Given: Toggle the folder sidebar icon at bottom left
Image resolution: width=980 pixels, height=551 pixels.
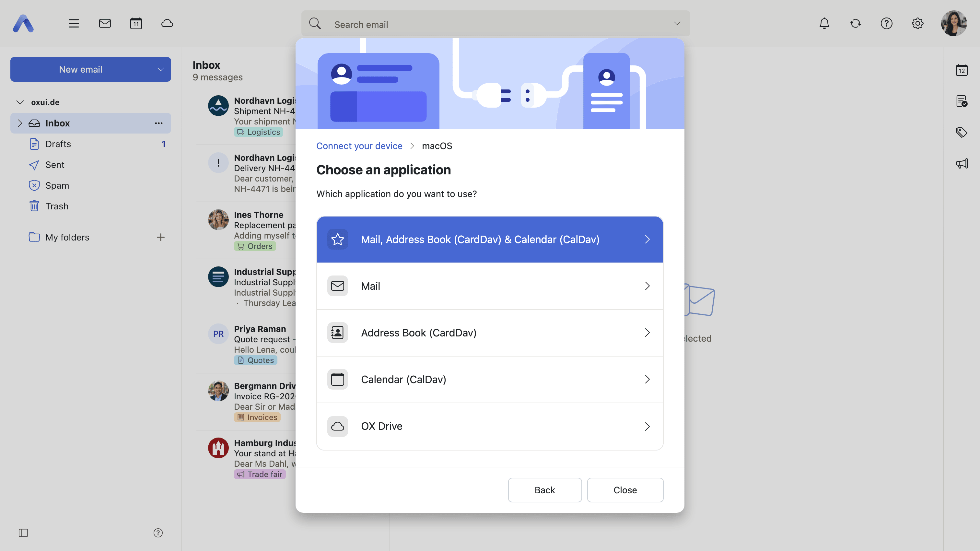Looking at the screenshot, I should (23, 532).
